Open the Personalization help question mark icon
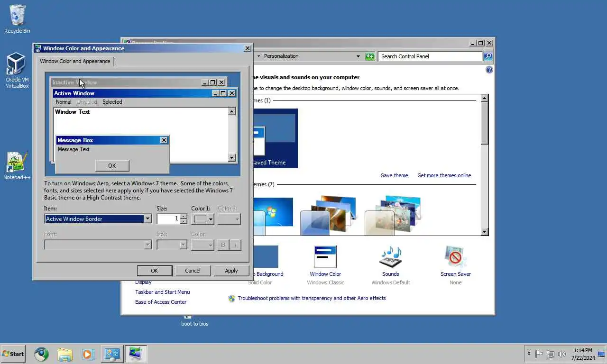This screenshot has width=607, height=364. (489, 70)
